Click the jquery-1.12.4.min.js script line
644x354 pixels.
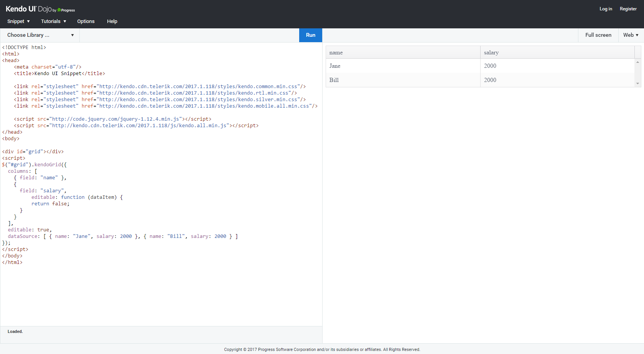(113, 119)
